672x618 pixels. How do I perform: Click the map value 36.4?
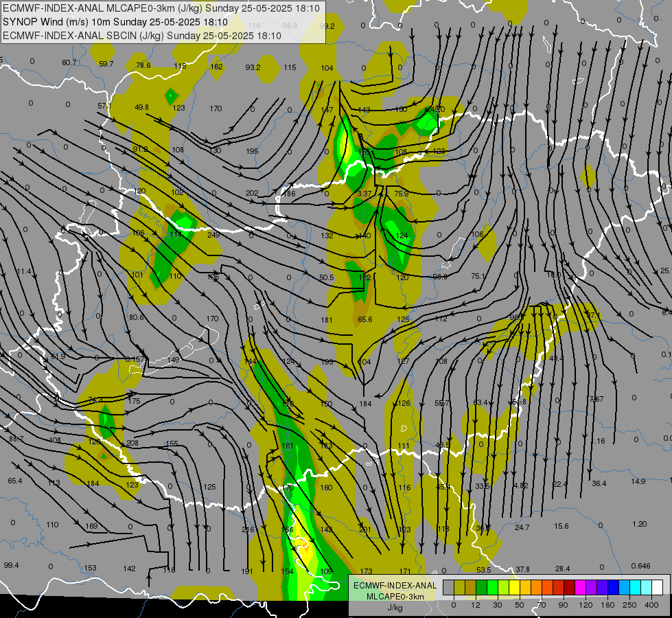[599, 484]
